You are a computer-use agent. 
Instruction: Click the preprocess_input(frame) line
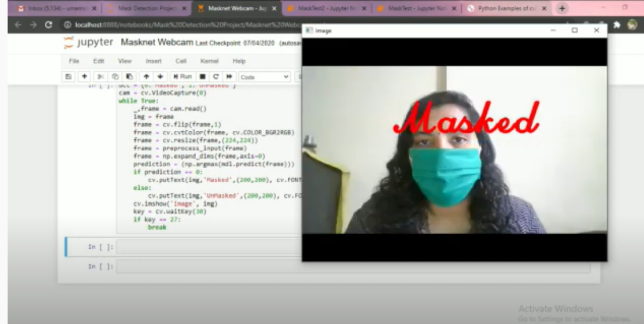[190, 148]
